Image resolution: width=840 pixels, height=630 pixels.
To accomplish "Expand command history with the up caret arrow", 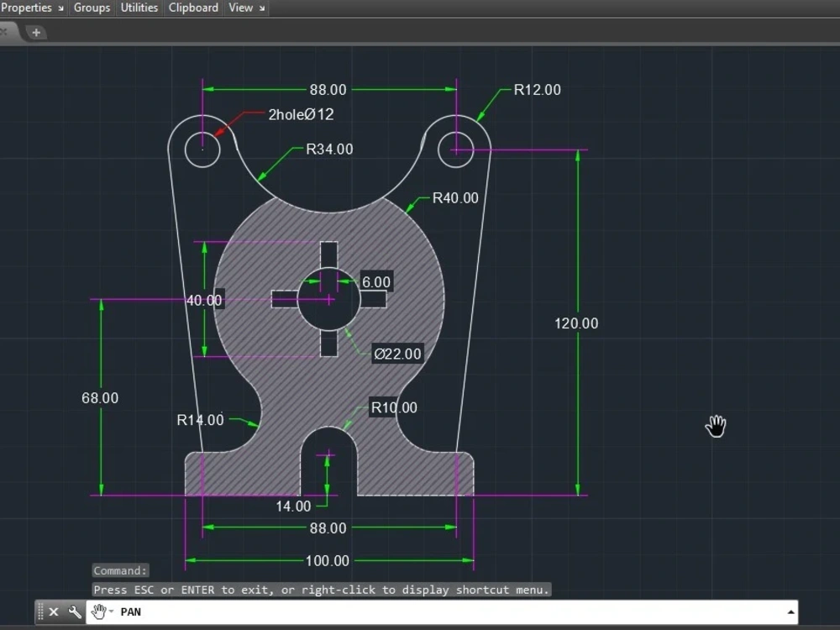I will [x=790, y=612].
